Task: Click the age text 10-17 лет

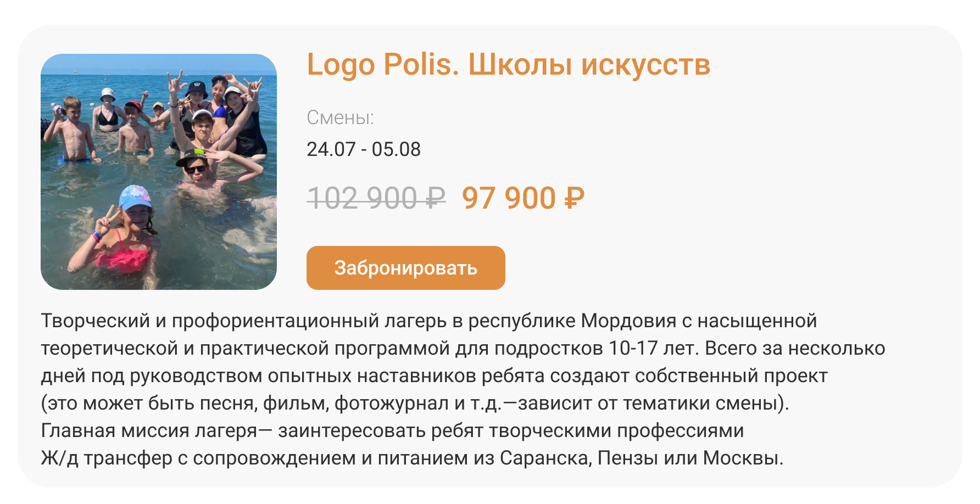Action: tap(654, 348)
